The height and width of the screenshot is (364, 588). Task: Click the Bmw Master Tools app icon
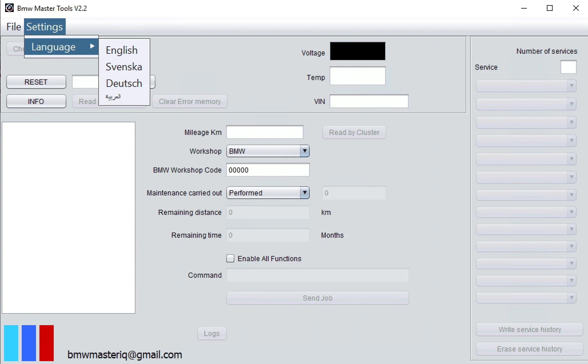tap(9, 8)
